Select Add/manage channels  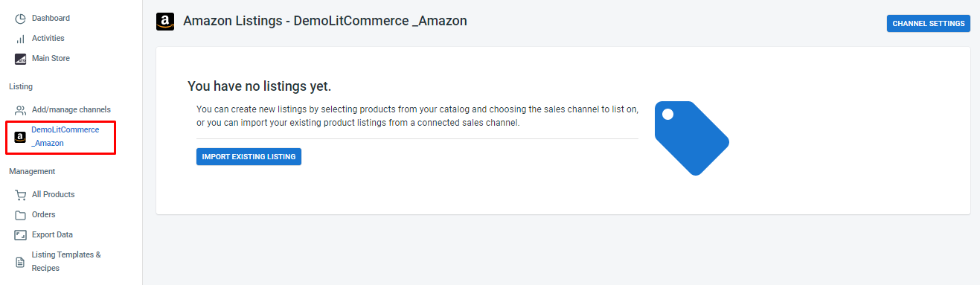click(71, 109)
